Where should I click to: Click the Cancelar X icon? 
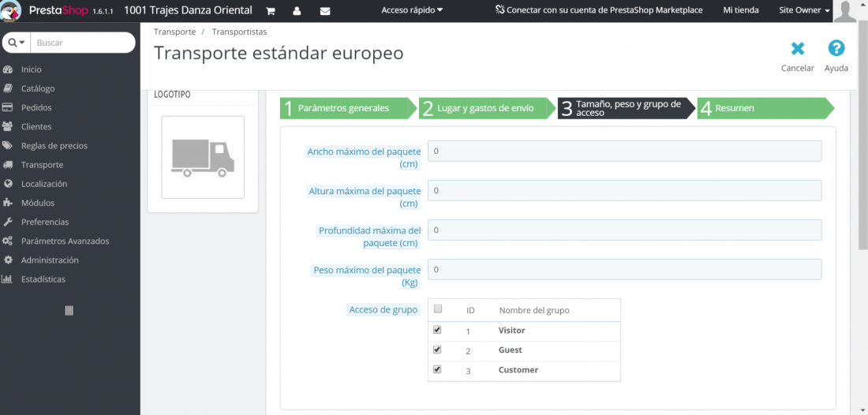click(797, 49)
